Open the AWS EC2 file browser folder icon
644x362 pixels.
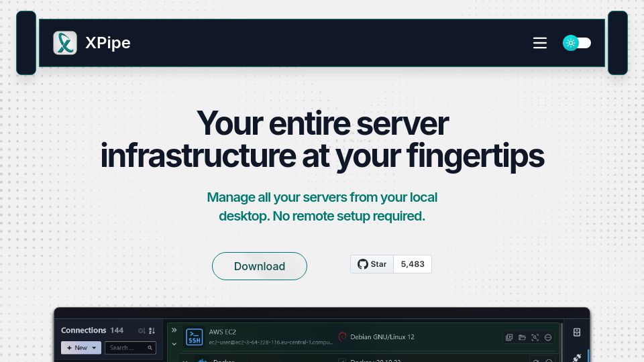[x=522, y=337]
